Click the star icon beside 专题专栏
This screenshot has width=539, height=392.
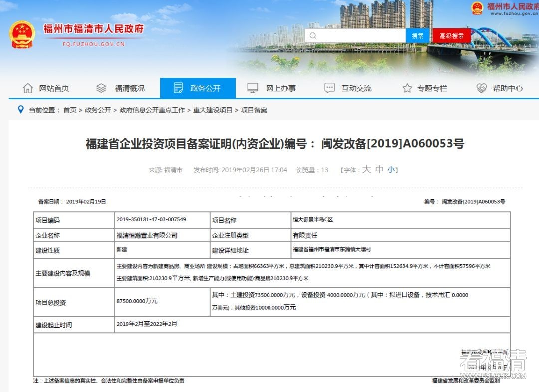(x=407, y=88)
